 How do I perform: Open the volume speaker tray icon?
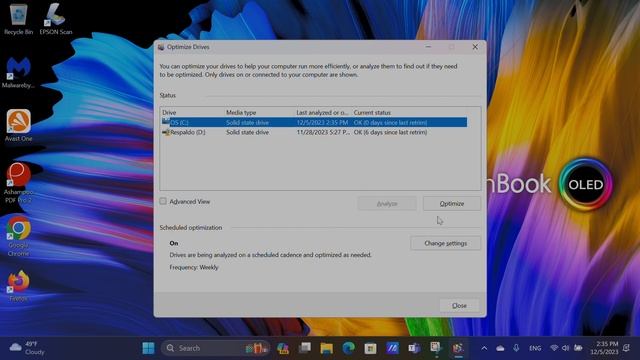click(565, 348)
